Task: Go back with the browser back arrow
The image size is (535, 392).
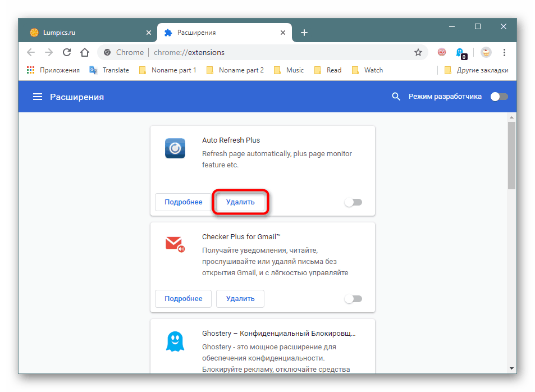Action: click(31, 52)
